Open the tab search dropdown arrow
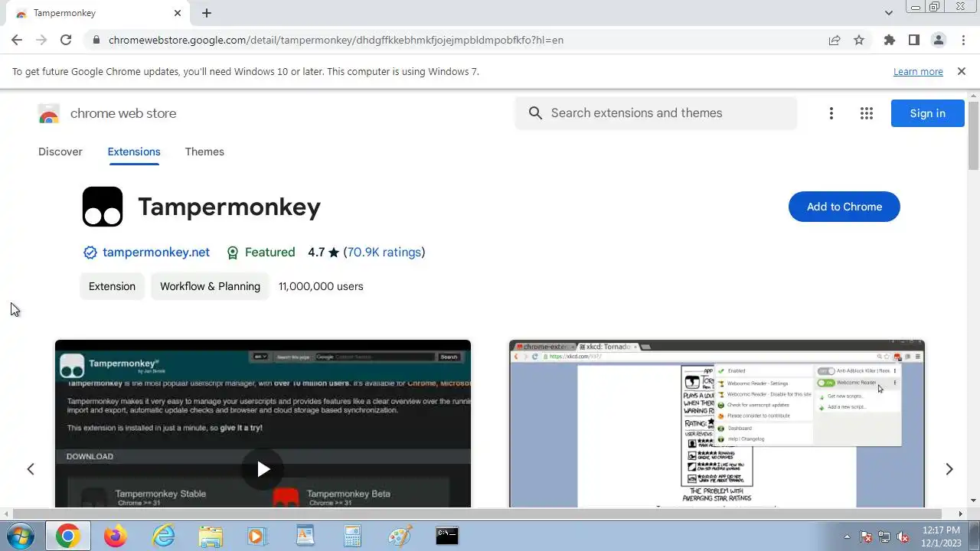Viewport: 980px width, 551px height. click(888, 13)
